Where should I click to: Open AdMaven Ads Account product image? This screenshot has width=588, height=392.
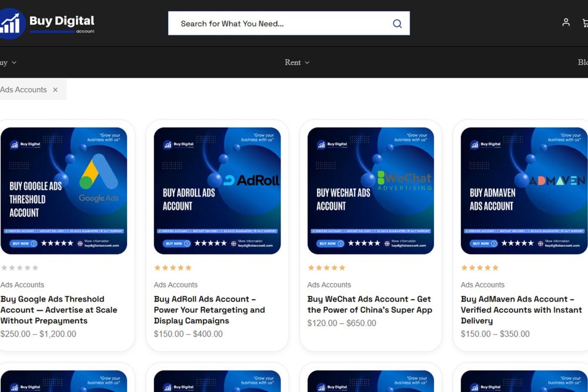524,191
